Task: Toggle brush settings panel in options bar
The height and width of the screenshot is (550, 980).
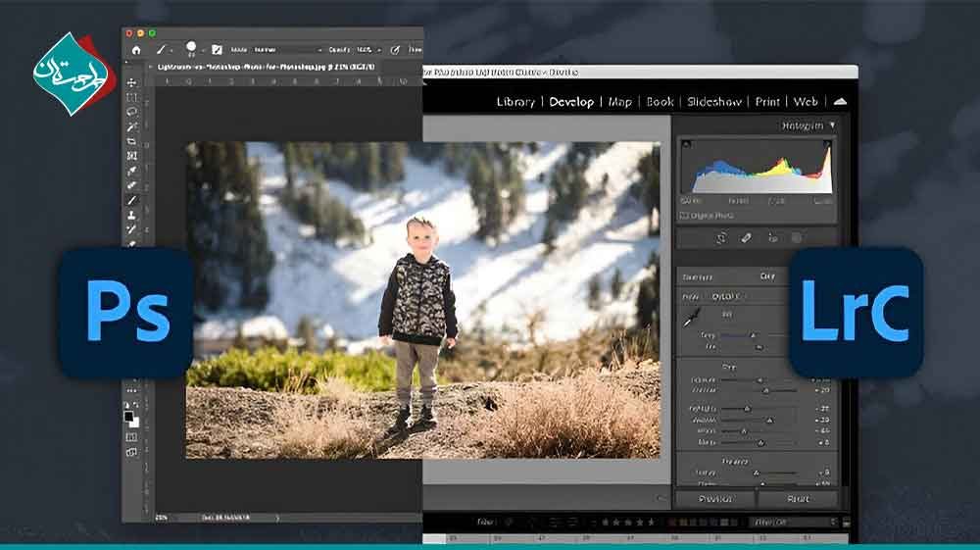Action: tap(217, 50)
